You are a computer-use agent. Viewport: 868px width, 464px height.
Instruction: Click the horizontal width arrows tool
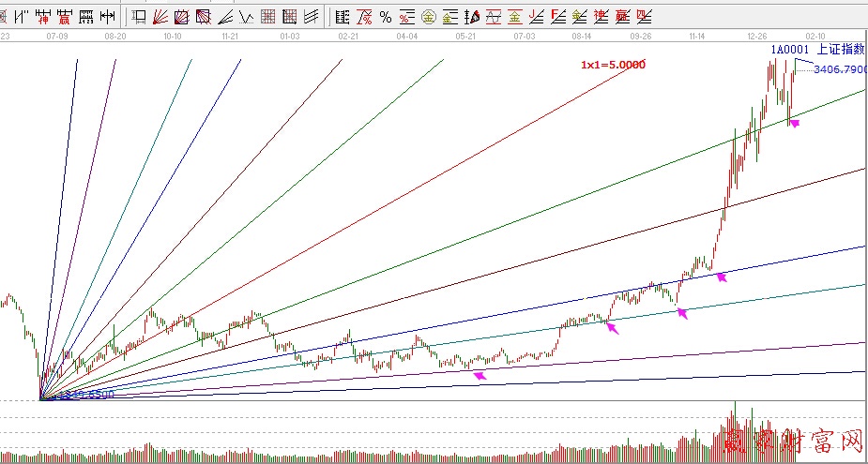point(108,16)
